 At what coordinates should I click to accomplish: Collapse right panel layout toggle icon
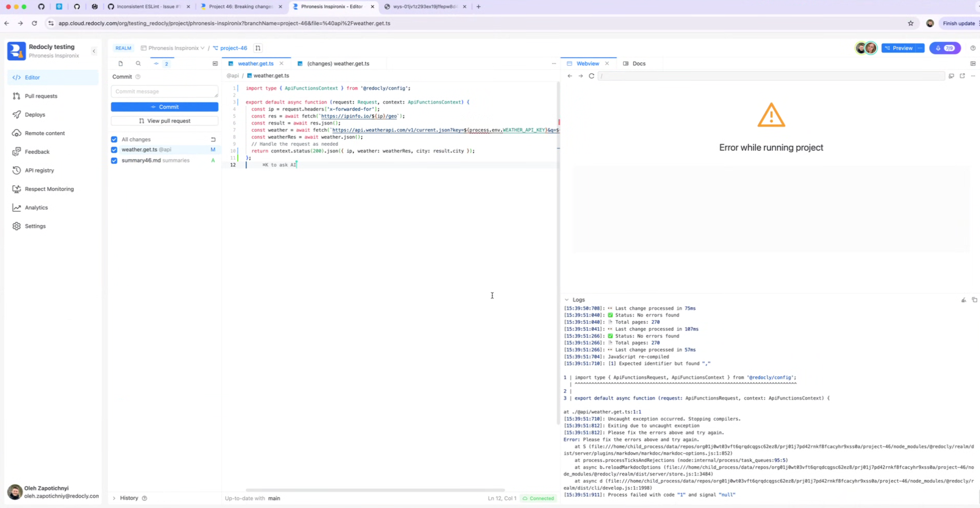coord(973,64)
